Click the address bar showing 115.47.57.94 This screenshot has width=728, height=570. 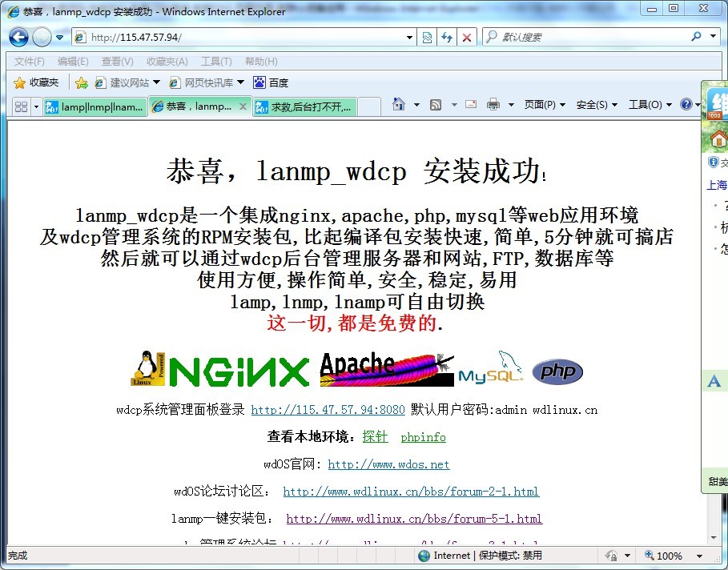243,37
